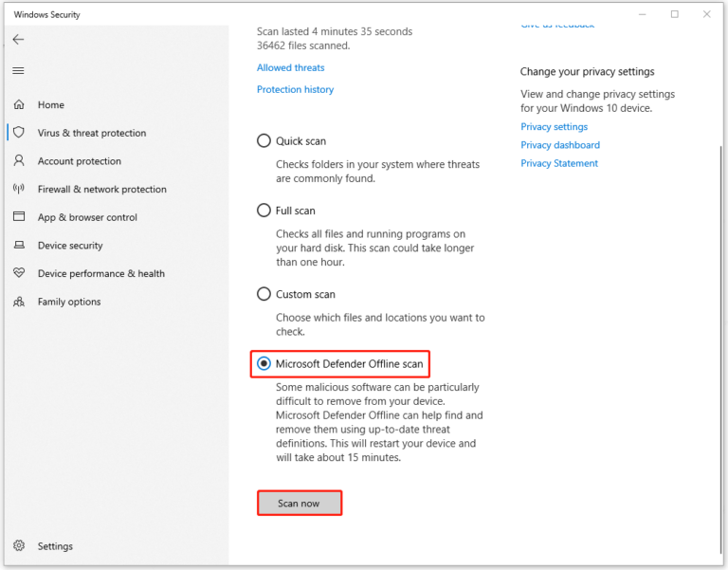Viewport: 728px width, 570px height.
Task: Open Settings at sidebar bottom
Action: pyautogui.click(x=55, y=546)
